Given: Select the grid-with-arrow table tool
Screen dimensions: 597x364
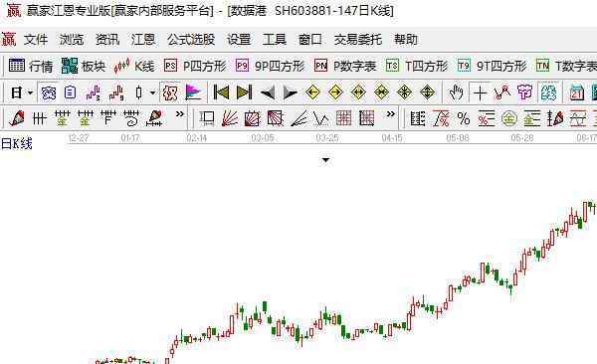Looking at the screenshot, I should [x=366, y=118].
